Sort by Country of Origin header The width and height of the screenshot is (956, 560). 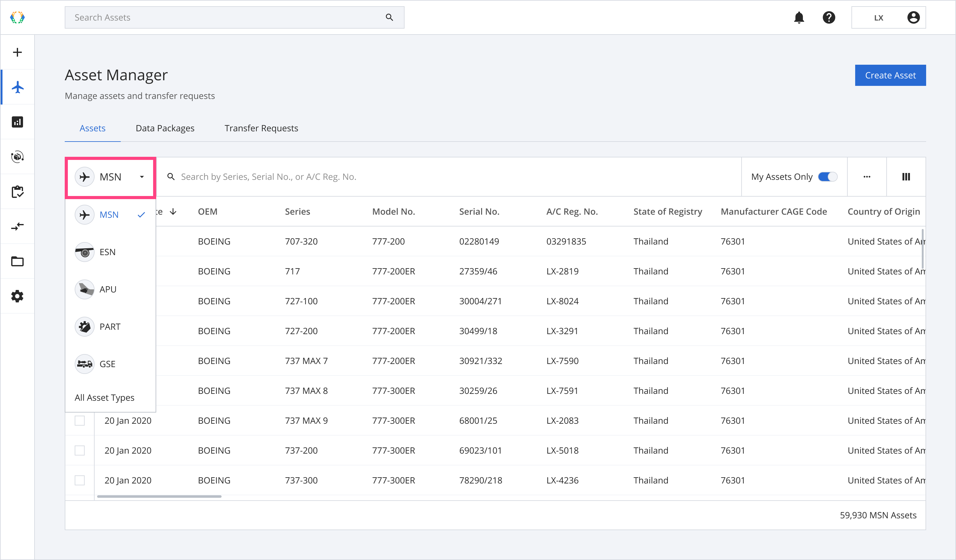click(x=884, y=212)
